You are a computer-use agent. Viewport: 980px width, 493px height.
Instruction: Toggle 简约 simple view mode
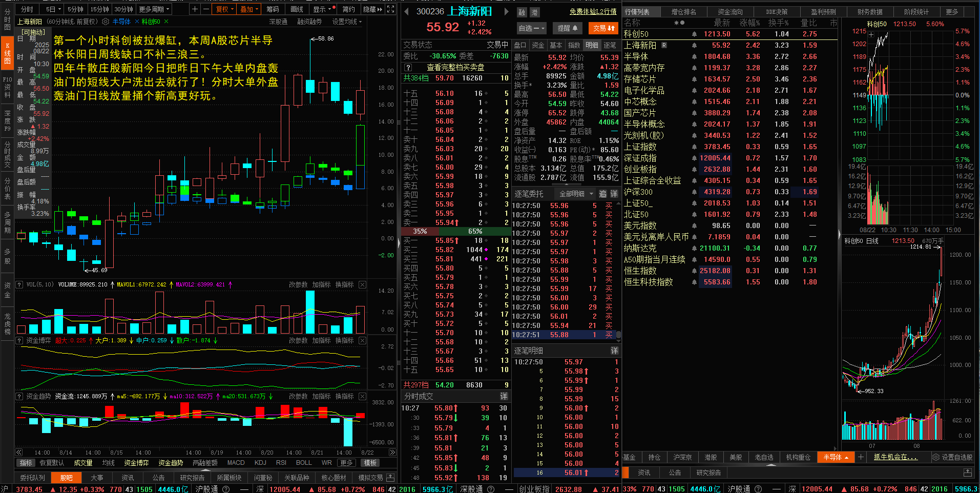pos(348,9)
